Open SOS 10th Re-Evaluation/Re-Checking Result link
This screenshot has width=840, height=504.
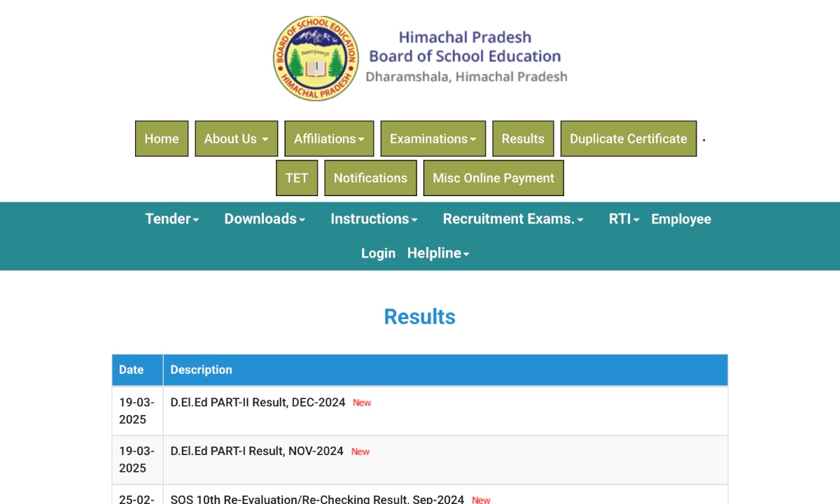point(317,499)
